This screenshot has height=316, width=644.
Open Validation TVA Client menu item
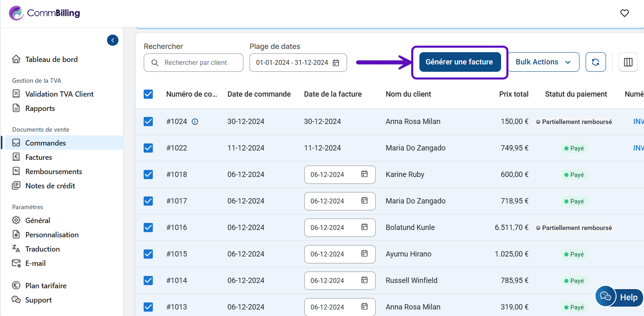click(x=59, y=94)
